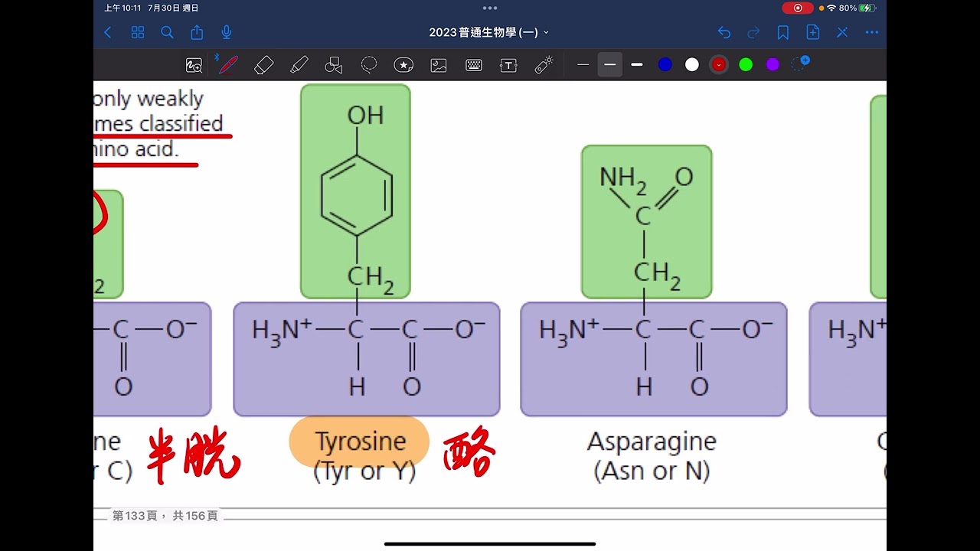Tap the three-dot multitasking indicator at top
This screenshot has width=980, height=551.
tap(490, 8)
